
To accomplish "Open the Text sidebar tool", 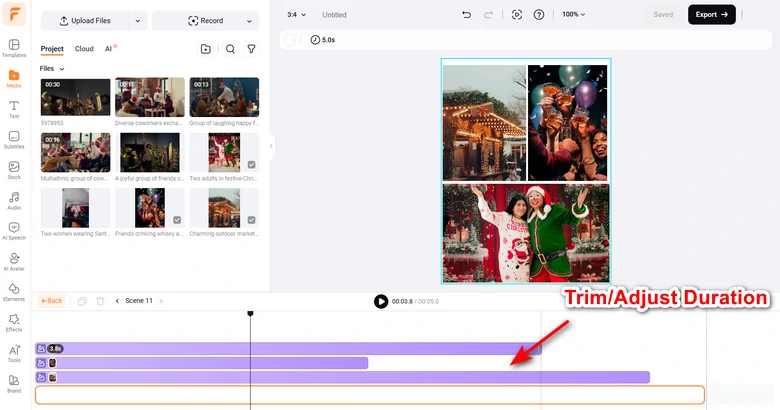I will click(14, 109).
